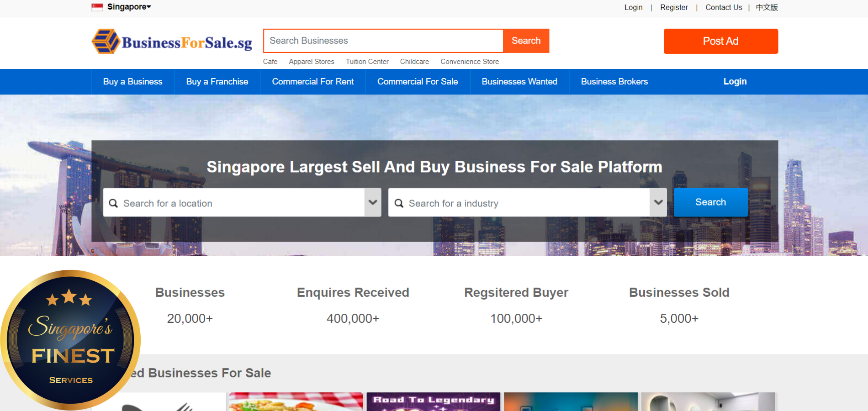Click the Singapore's Finest Services badge
Screen dimensions: 868x411
pos(70,340)
